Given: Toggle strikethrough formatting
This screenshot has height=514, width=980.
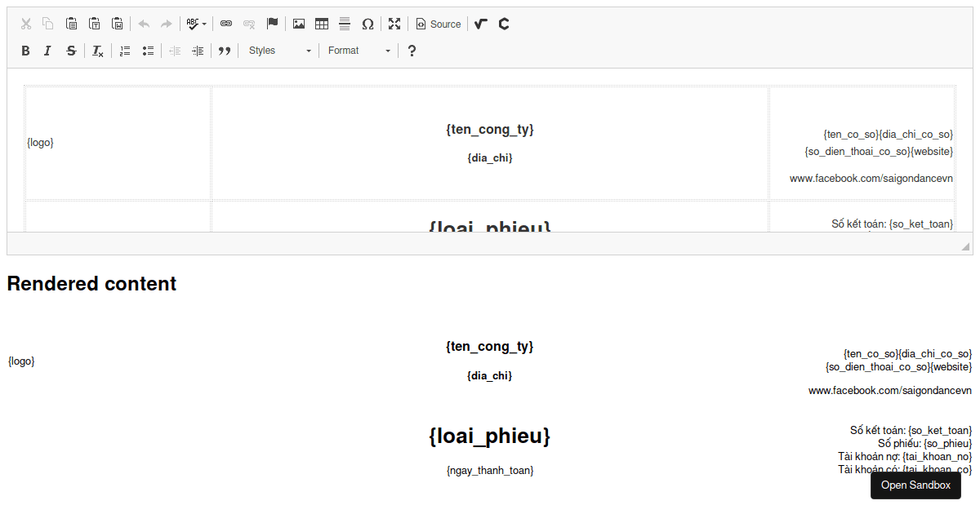Looking at the screenshot, I should point(71,51).
